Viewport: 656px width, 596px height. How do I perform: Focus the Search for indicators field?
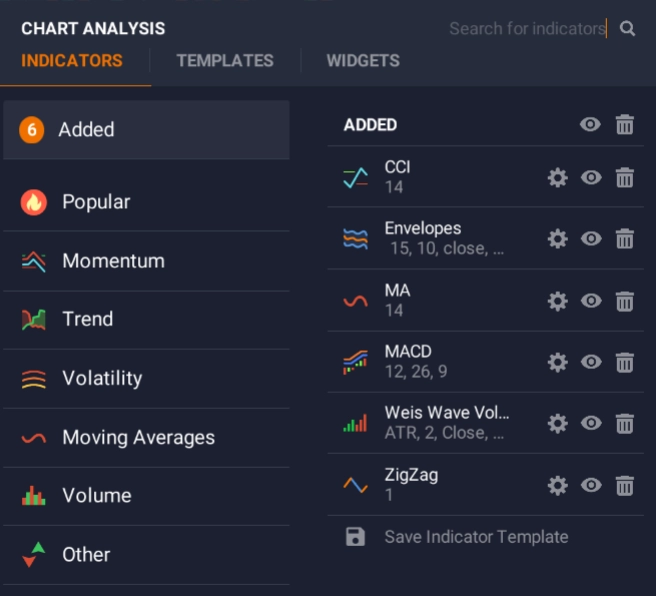526,29
